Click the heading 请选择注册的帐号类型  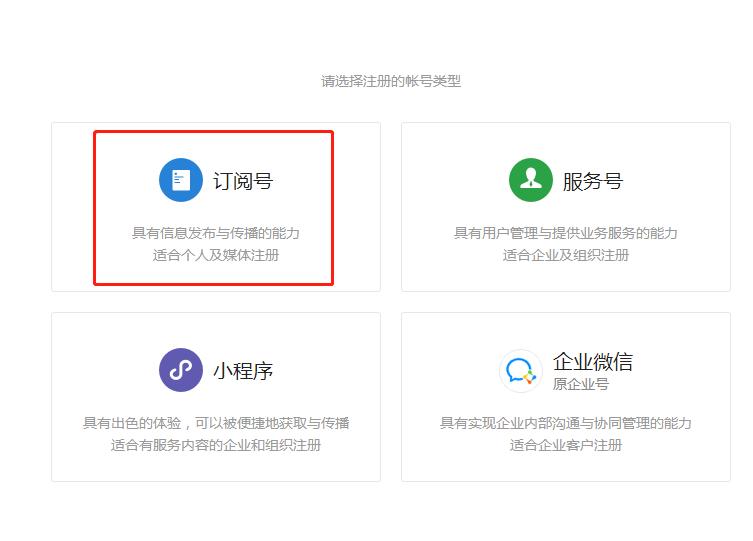391,81
